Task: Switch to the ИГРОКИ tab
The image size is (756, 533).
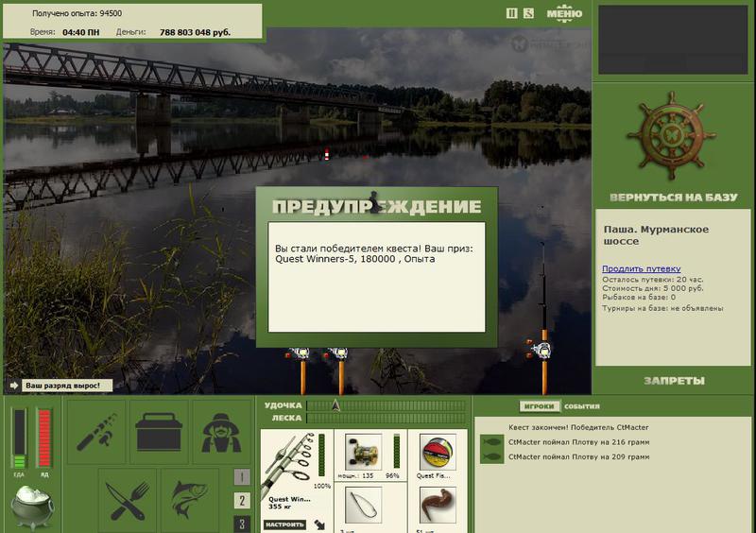Action: coord(539,406)
